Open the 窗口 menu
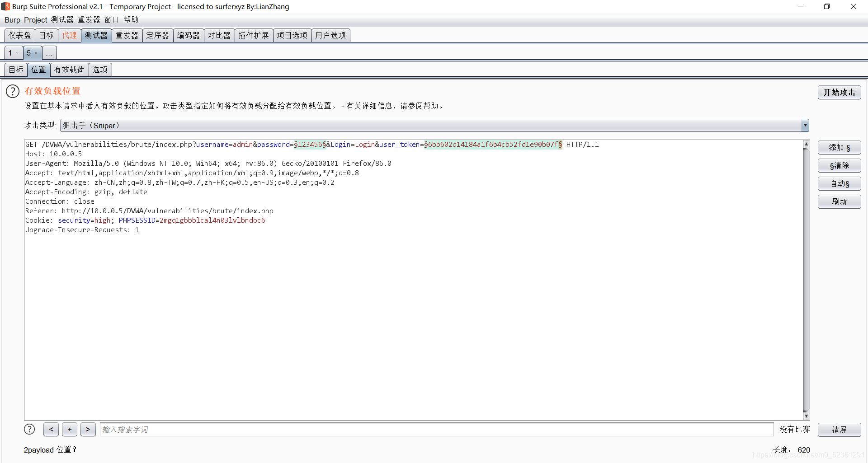 pos(112,20)
